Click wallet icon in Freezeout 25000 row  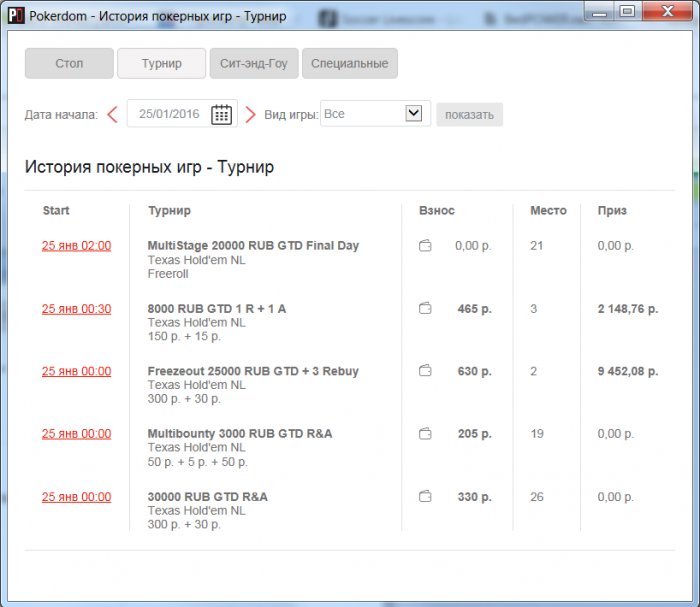pyautogui.click(x=425, y=370)
